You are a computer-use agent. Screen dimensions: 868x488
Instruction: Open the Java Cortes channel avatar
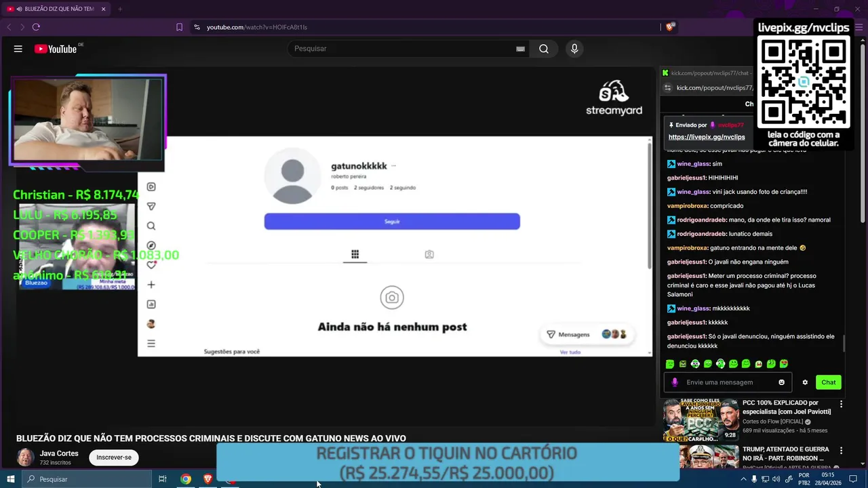point(25,457)
